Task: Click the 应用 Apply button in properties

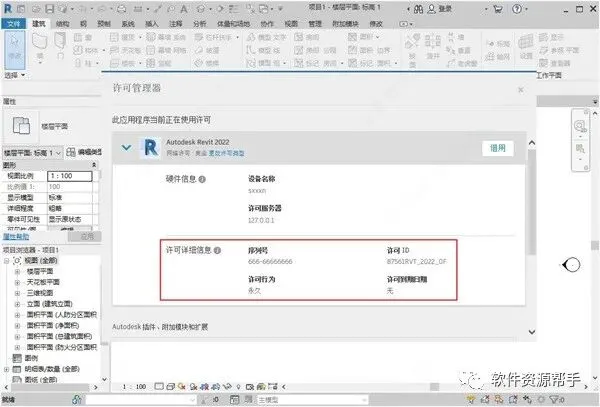Action: (x=85, y=237)
